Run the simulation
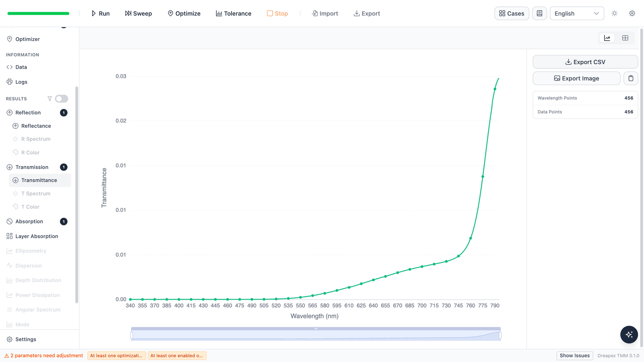The height and width of the screenshot is (362, 644). click(101, 13)
